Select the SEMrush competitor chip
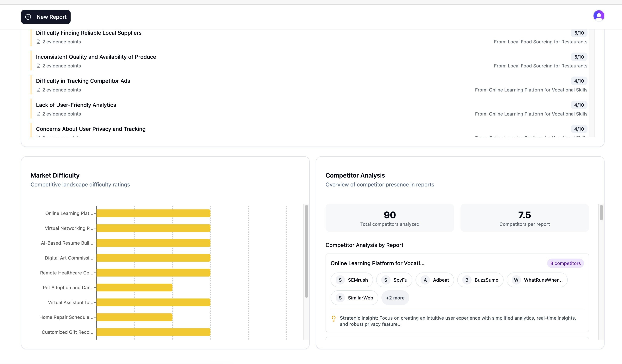Screen dimensions: 622x364 coord(352,280)
